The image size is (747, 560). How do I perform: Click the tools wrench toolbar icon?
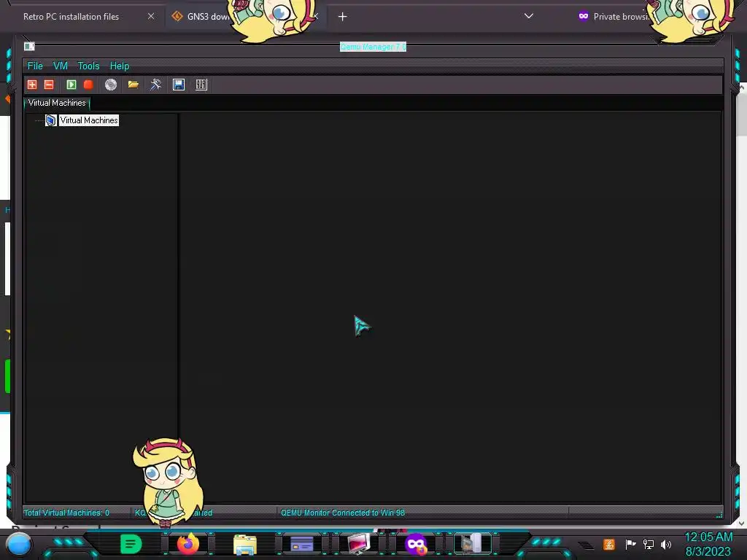click(x=156, y=85)
